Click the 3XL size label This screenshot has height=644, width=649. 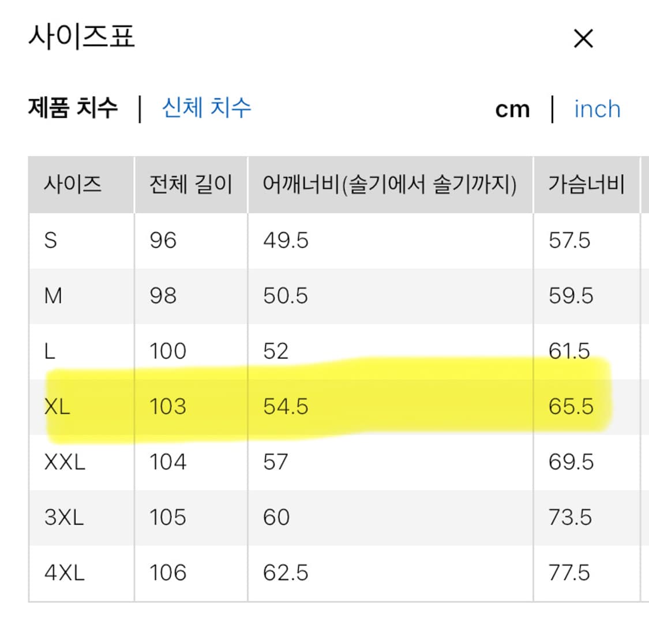coord(63,517)
